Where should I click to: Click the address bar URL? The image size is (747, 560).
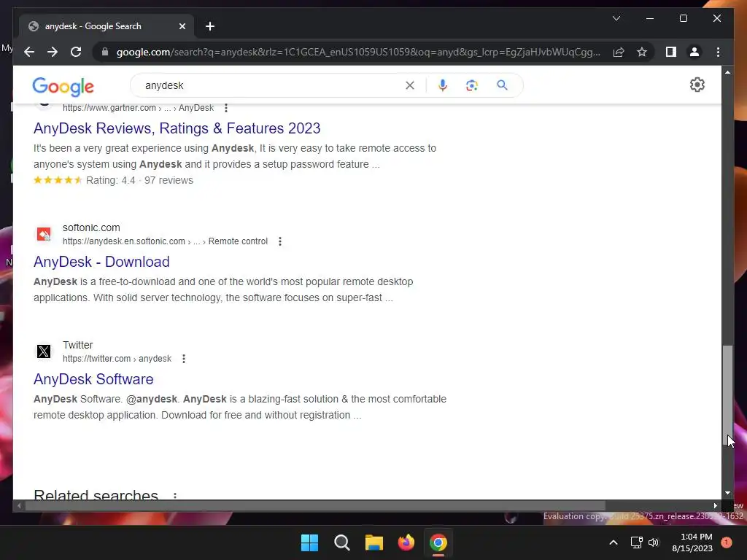[358, 52]
